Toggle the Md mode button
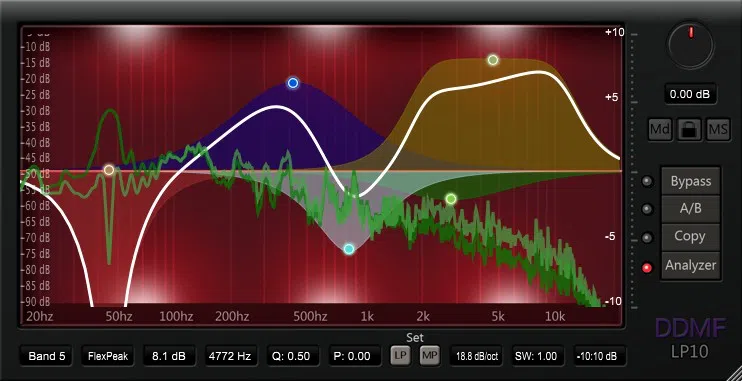Viewport: 742px width, 381px height. tap(660, 129)
